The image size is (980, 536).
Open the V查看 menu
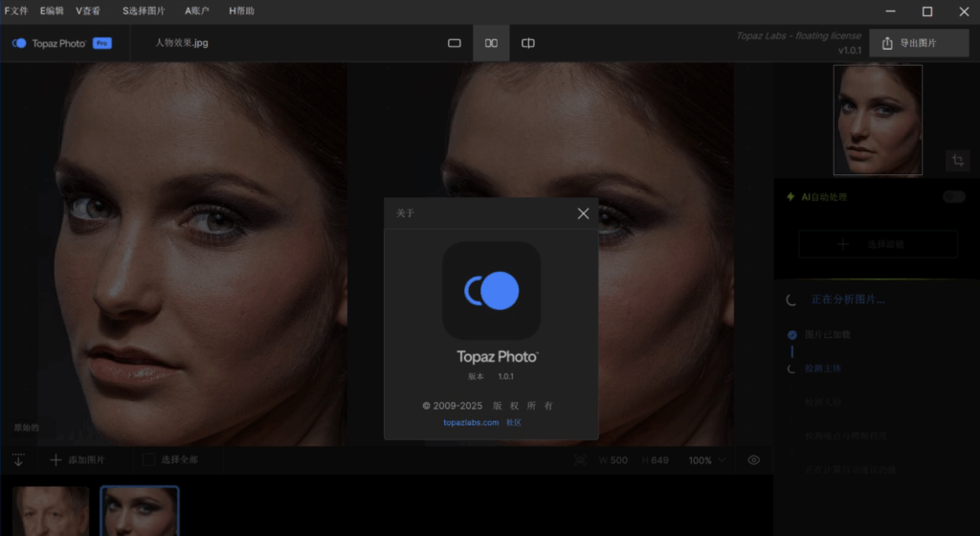[x=88, y=11]
